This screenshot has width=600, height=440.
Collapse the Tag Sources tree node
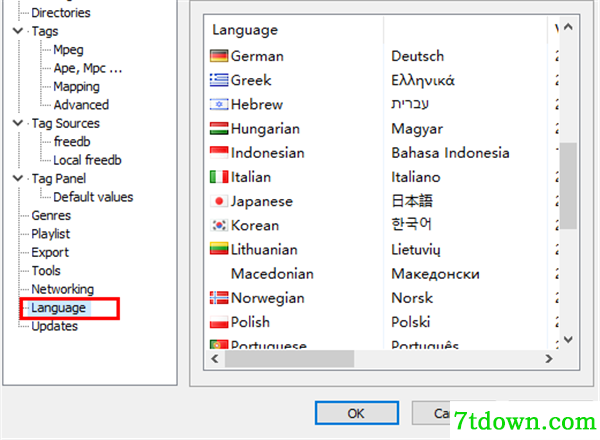click(18, 123)
